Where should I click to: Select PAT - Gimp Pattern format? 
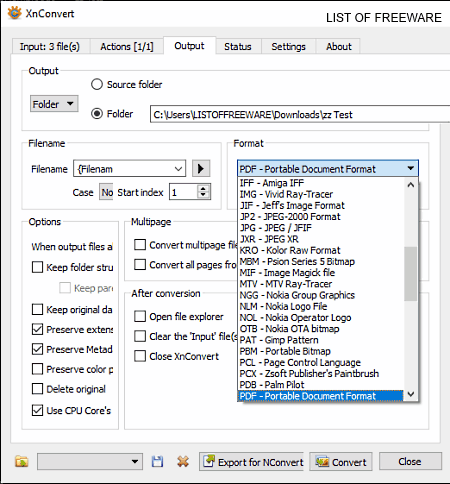pos(321,340)
